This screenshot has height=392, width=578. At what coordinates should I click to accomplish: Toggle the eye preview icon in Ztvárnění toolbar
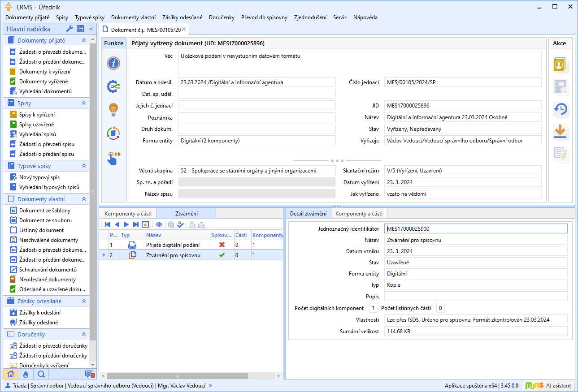159,224
